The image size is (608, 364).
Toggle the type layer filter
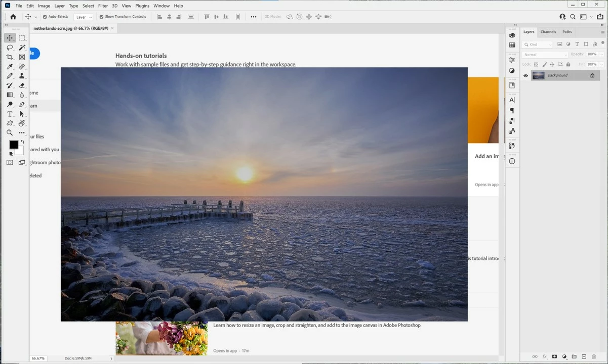pyautogui.click(x=577, y=44)
